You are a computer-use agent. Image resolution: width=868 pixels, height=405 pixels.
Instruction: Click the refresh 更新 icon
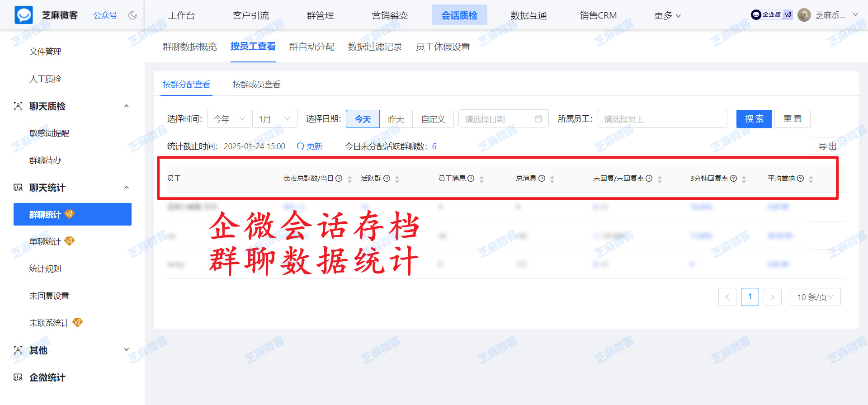coord(300,146)
